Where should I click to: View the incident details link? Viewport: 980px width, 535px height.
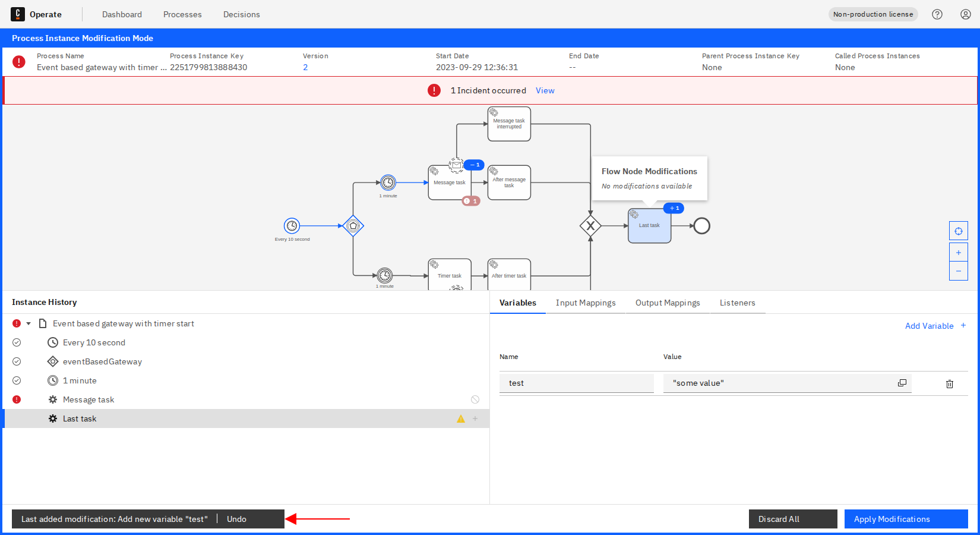click(x=545, y=91)
